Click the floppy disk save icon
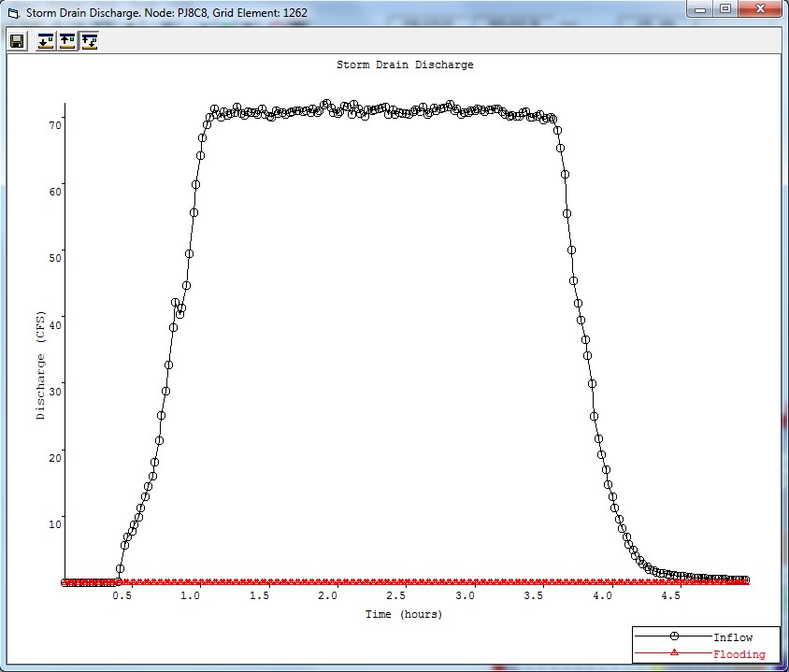The image size is (789, 672). [x=17, y=41]
